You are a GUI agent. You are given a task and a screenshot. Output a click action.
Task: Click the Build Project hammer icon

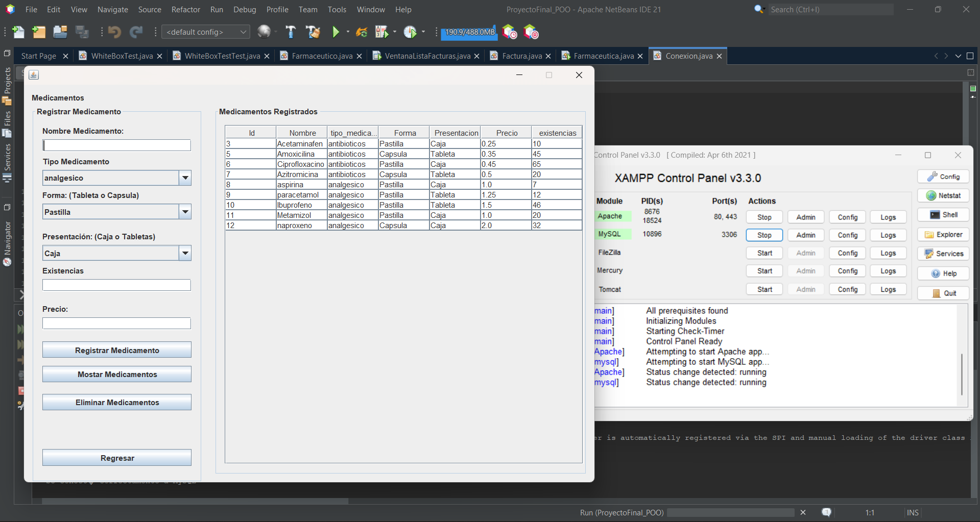(x=291, y=32)
